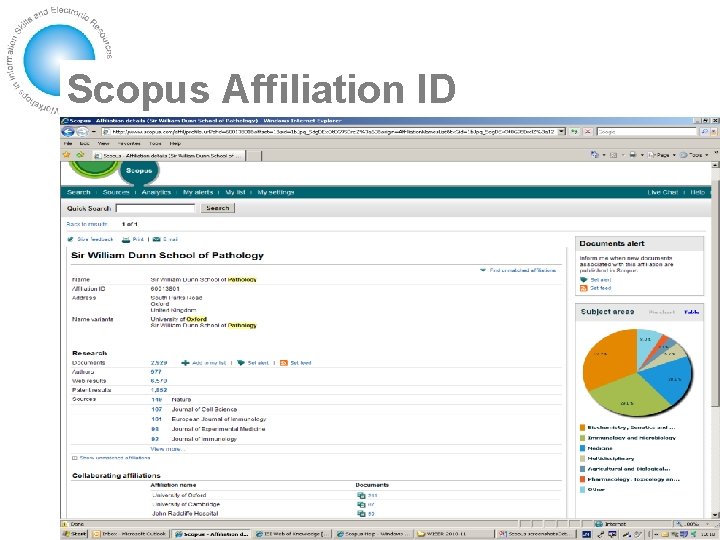Open the Favorites Center star icon

coord(67,155)
